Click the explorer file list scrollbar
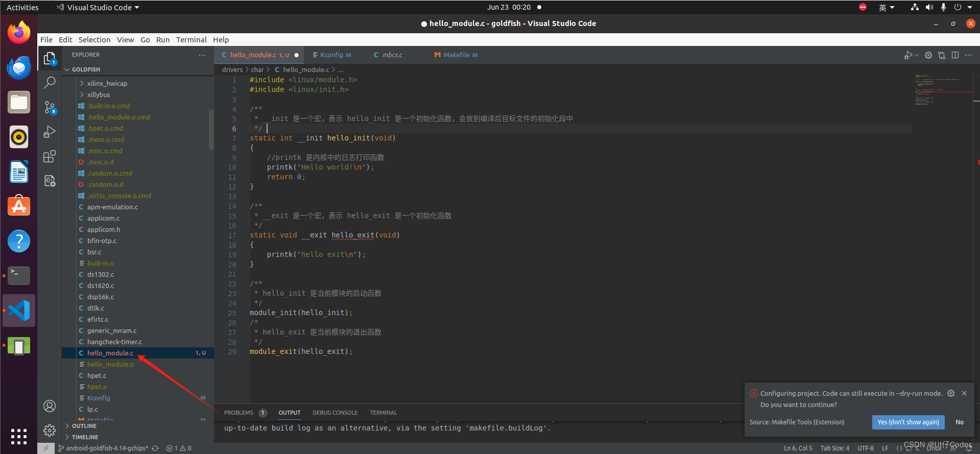Image resolution: width=980 pixels, height=454 pixels. click(211, 130)
